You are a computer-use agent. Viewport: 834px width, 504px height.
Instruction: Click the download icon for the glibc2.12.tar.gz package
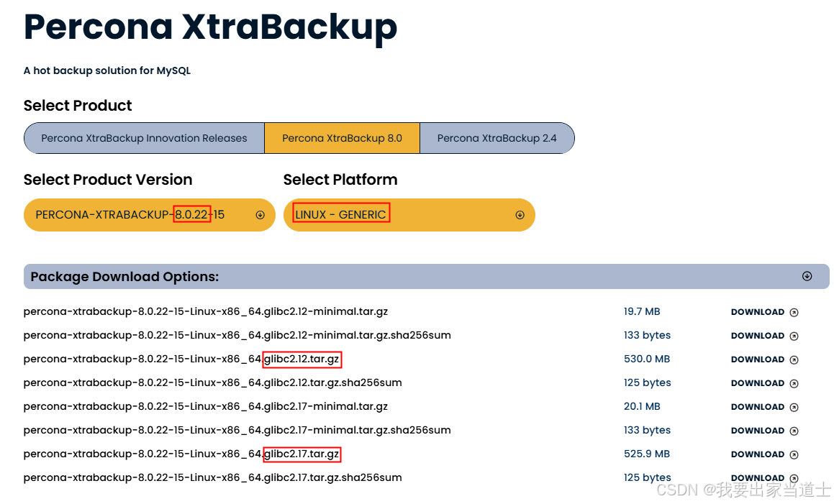click(794, 359)
